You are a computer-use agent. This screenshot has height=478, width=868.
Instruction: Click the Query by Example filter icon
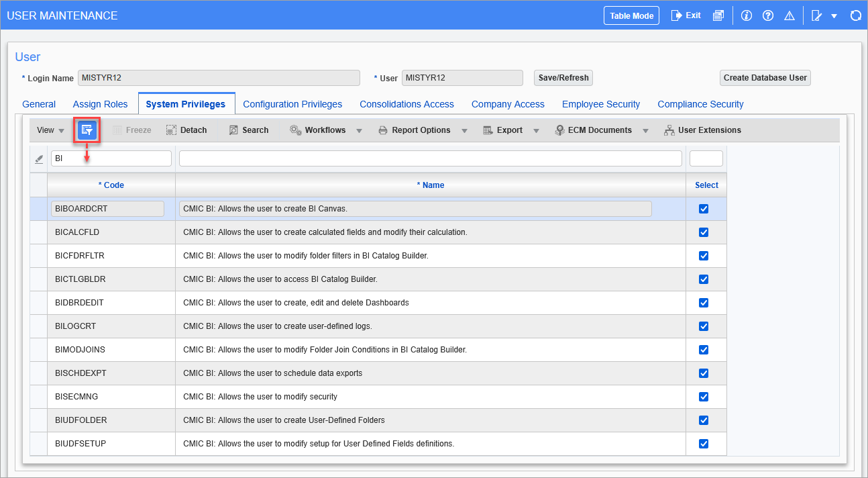(x=87, y=130)
